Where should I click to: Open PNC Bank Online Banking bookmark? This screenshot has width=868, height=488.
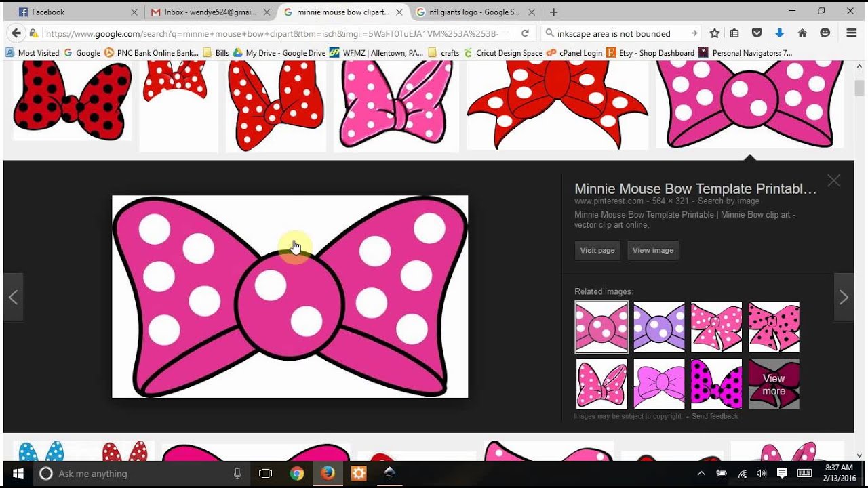[x=152, y=53]
